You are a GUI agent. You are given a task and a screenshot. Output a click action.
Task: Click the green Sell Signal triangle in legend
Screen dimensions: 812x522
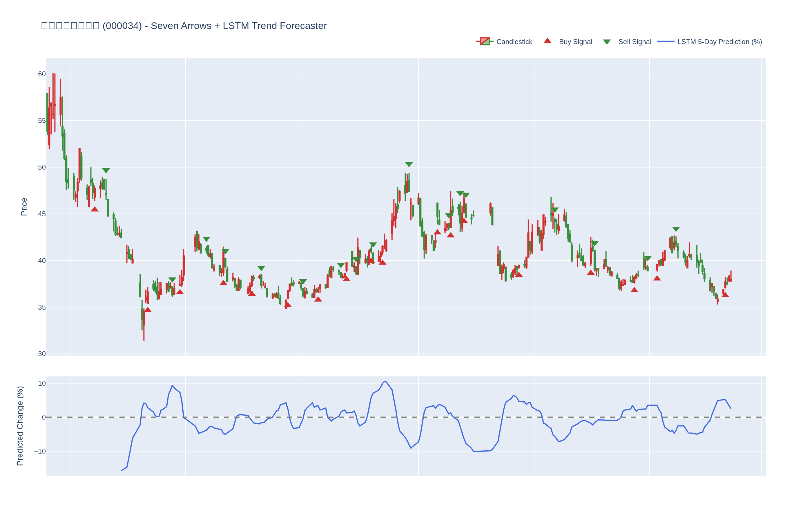(x=607, y=42)
